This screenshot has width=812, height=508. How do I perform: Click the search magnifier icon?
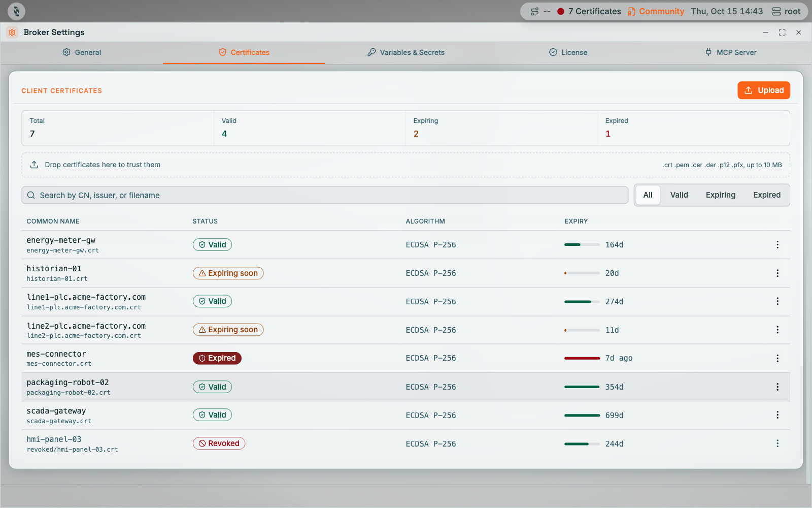pyautogui.click(x=31, y=195)
